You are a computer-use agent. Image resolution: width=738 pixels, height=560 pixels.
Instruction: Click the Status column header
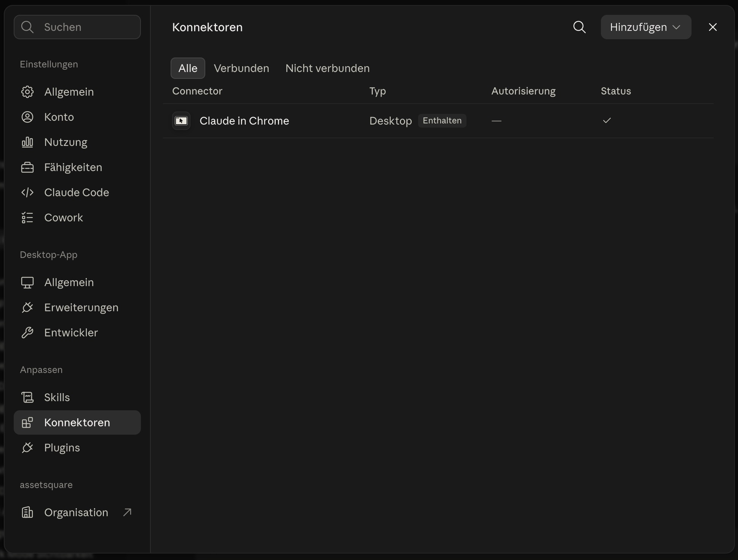[616, 91]
